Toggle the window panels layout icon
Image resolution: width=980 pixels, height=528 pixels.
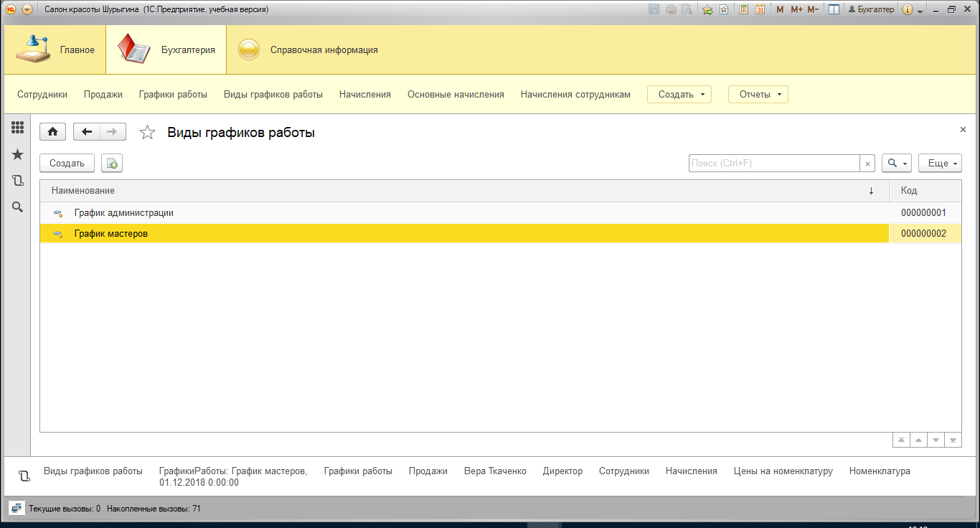pyautogui.click(x=834, y=9)
